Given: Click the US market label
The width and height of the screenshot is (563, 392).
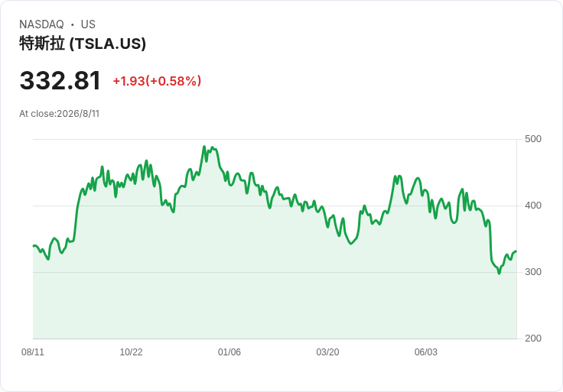Looking at the screenshot, I should point(88,24).
